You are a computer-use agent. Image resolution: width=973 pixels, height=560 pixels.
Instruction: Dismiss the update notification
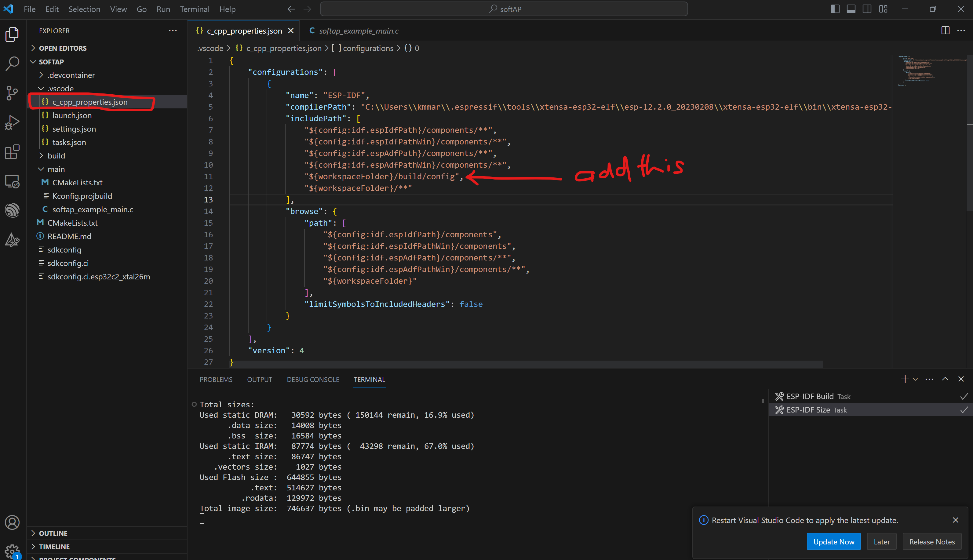[x=956, y=520]
